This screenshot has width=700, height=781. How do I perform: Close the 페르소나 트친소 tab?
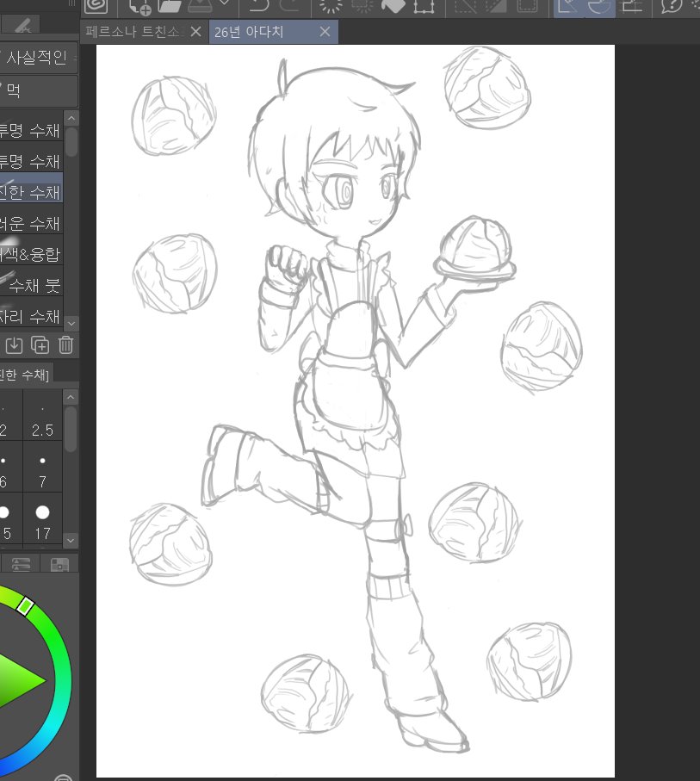click(195, 32)
